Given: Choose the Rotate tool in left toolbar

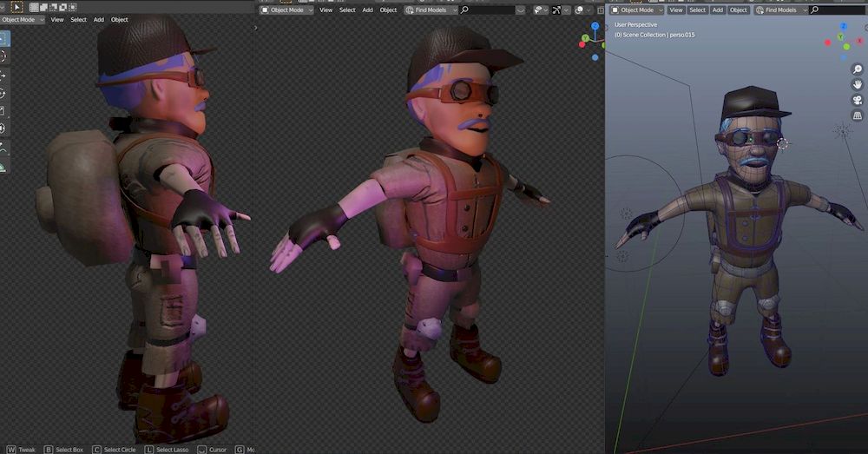Looking at the screenshot, I should coord(3,93).
